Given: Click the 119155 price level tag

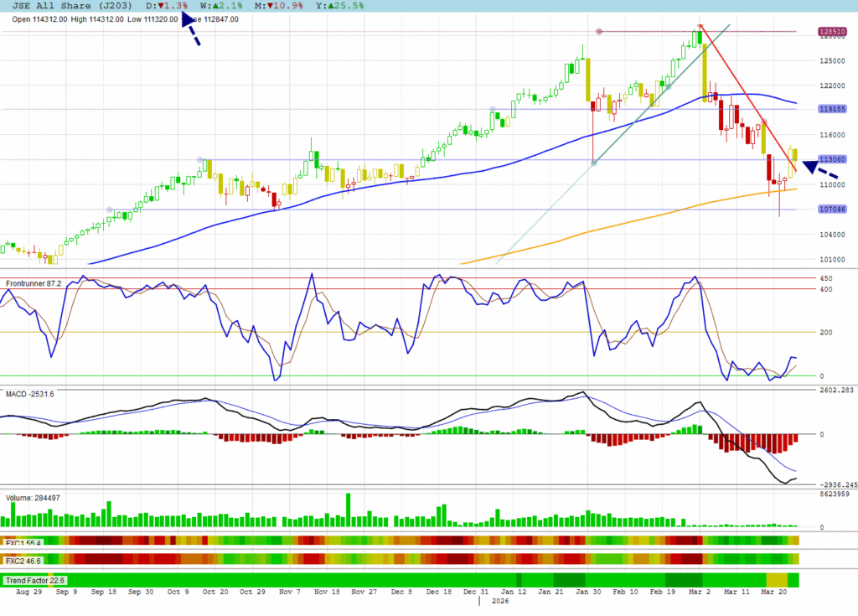Looking at the screenshot, I should [x=831, y=109].
